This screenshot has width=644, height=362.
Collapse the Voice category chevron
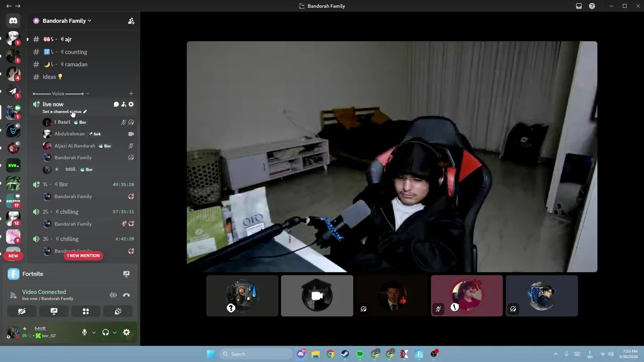click(x=88, y=94)
